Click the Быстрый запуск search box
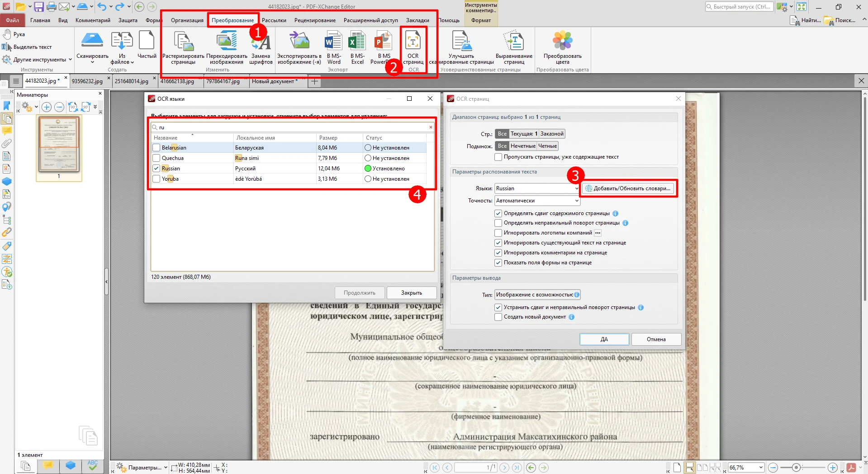 pyautogui.click(x=739, y=7)
